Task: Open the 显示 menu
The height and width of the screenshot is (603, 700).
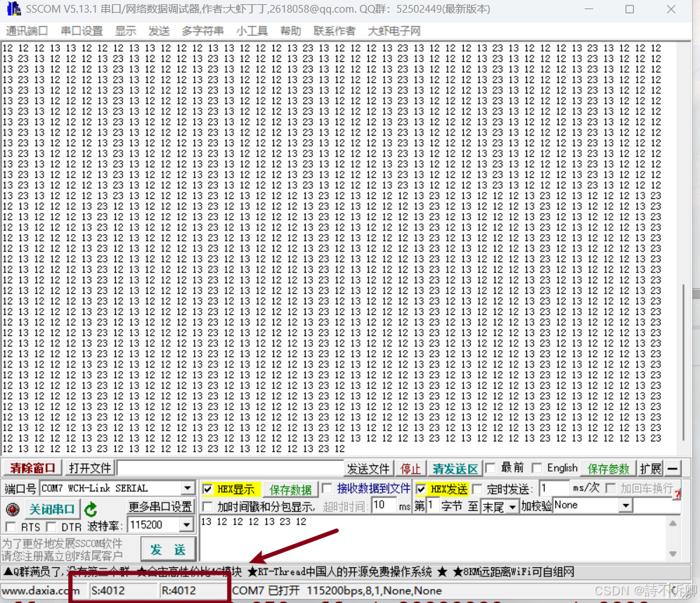Action: pyautogui.click(x=125, y=31)
